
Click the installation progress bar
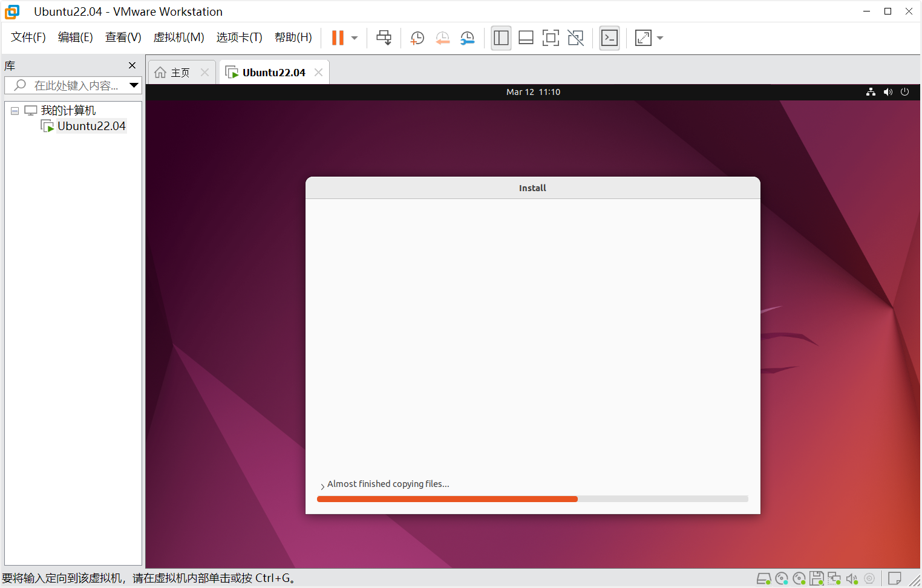point(532,499)
